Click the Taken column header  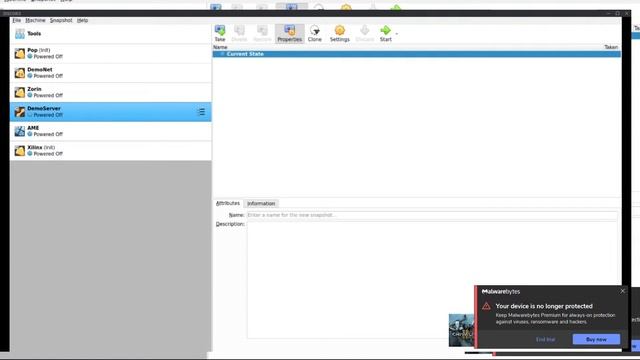[x=611, y=47]
